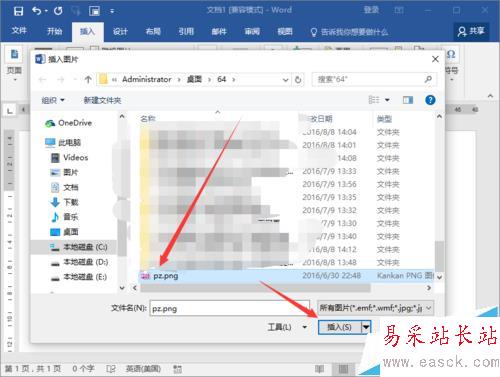Navigate forward in the file dialog
The height and width of the screenshot is (377, 500).
pos(61,79)
